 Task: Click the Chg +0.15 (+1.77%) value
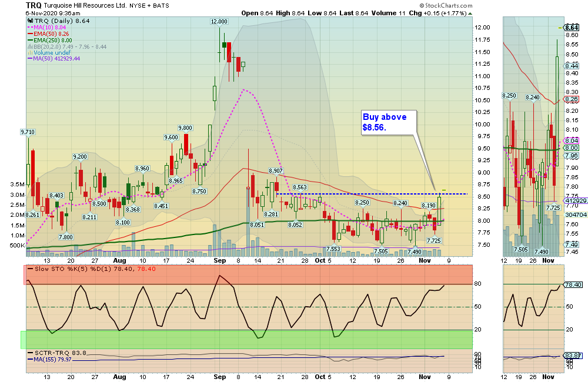(437, 13)
